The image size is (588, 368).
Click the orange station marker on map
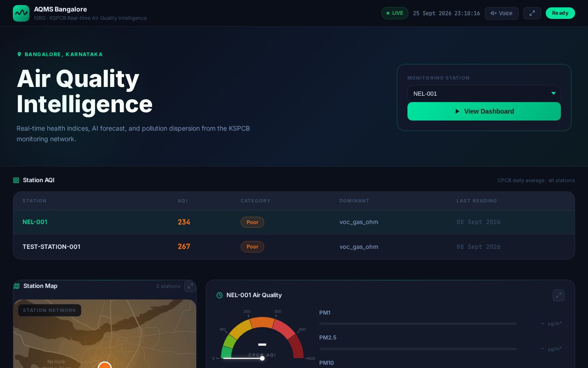coord(105,365)
